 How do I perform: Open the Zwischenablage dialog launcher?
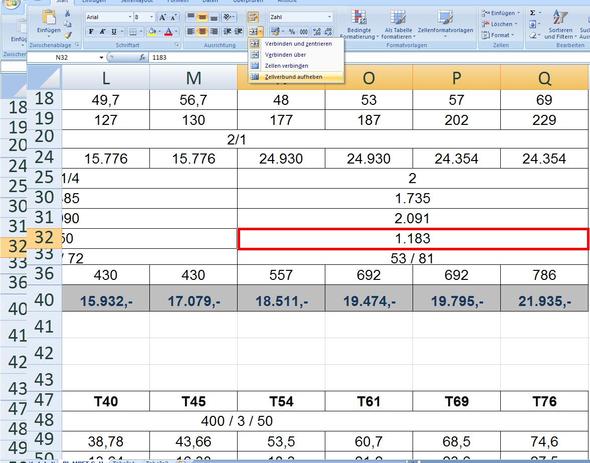tap(77, 45)
